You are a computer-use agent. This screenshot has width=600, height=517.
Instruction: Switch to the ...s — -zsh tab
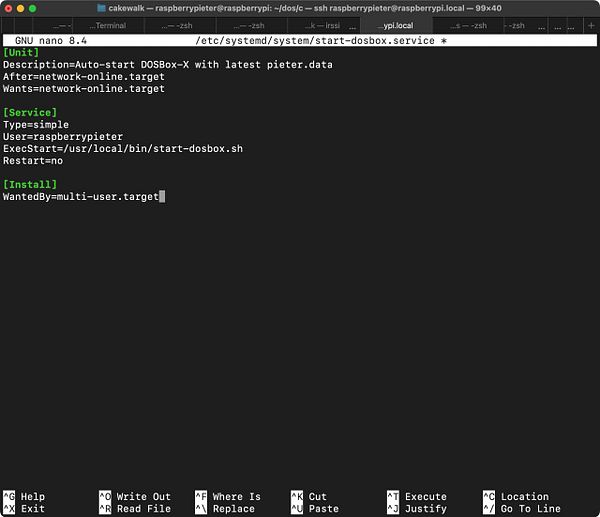pos(468,26)
